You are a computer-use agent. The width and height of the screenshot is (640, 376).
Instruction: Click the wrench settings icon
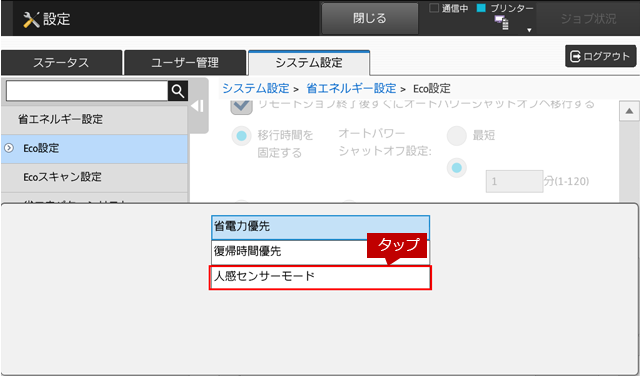[31, 19]
